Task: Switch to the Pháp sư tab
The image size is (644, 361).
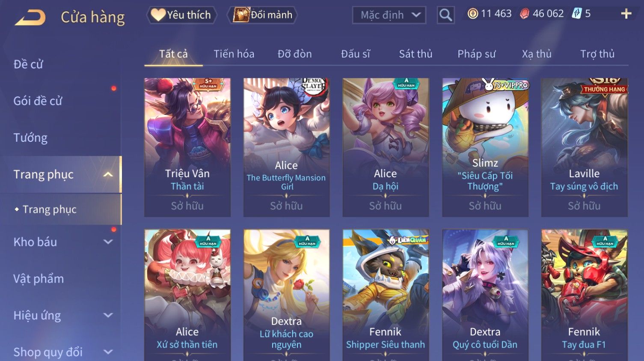Action: [476, 54]
